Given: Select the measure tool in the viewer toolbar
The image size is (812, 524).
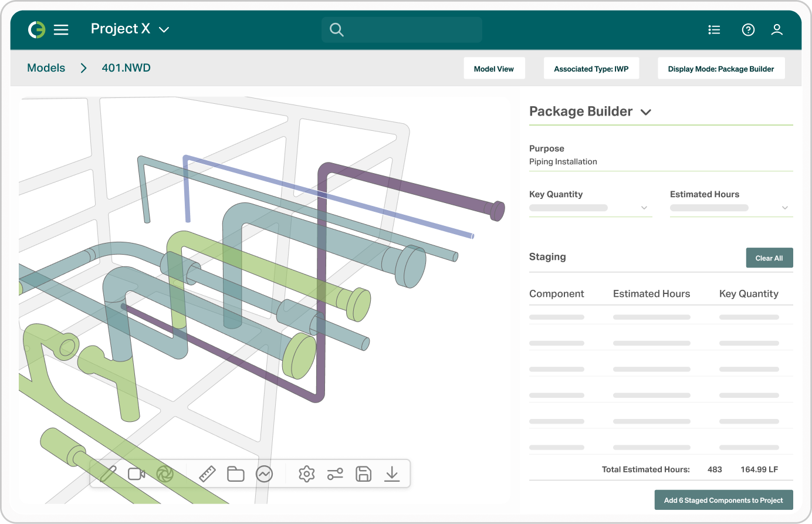Looking at the screenshot, I should pos(207,474).
